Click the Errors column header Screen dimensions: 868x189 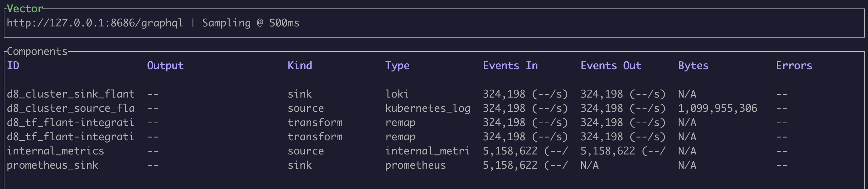[x=794, y=65]
